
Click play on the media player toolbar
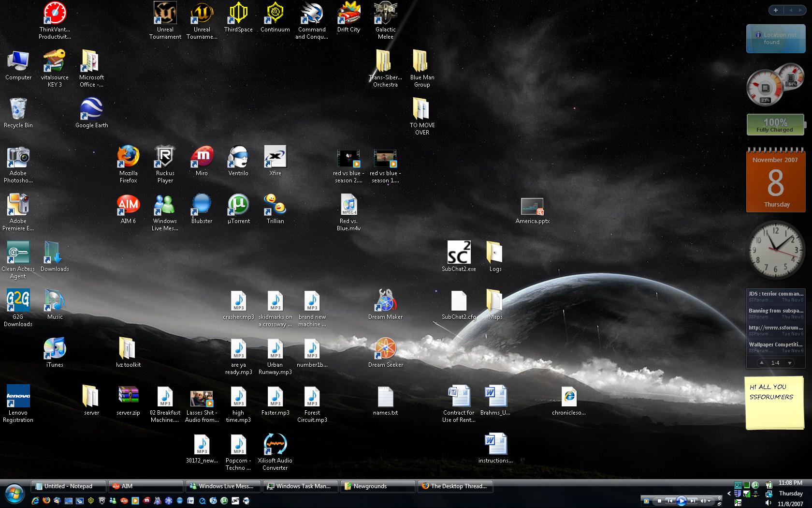tap(681, 501)
